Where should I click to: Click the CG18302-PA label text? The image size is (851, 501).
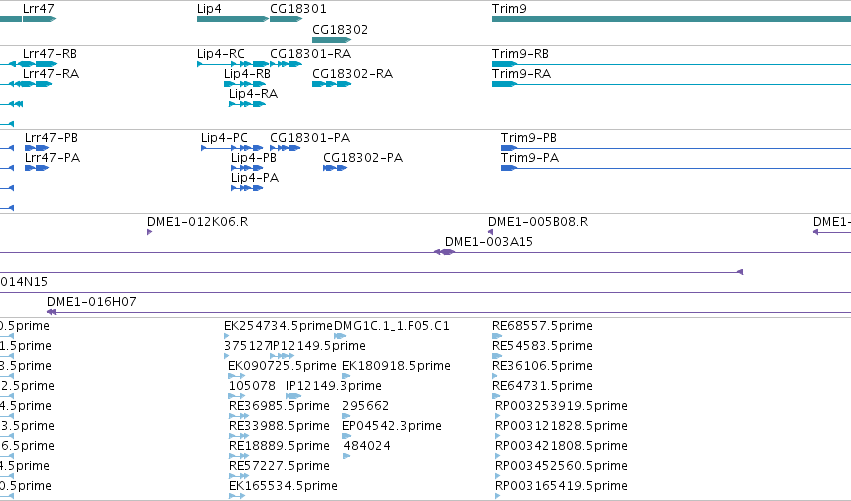[x=363, y=158]
